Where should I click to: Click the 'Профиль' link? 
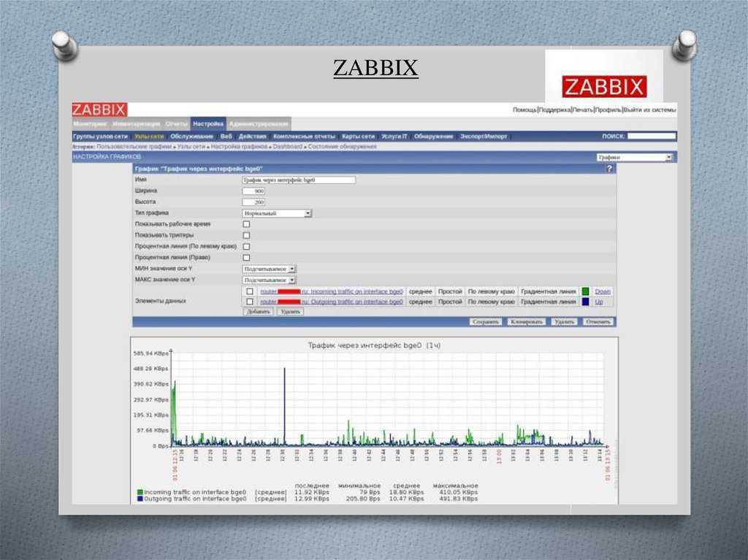608,110
